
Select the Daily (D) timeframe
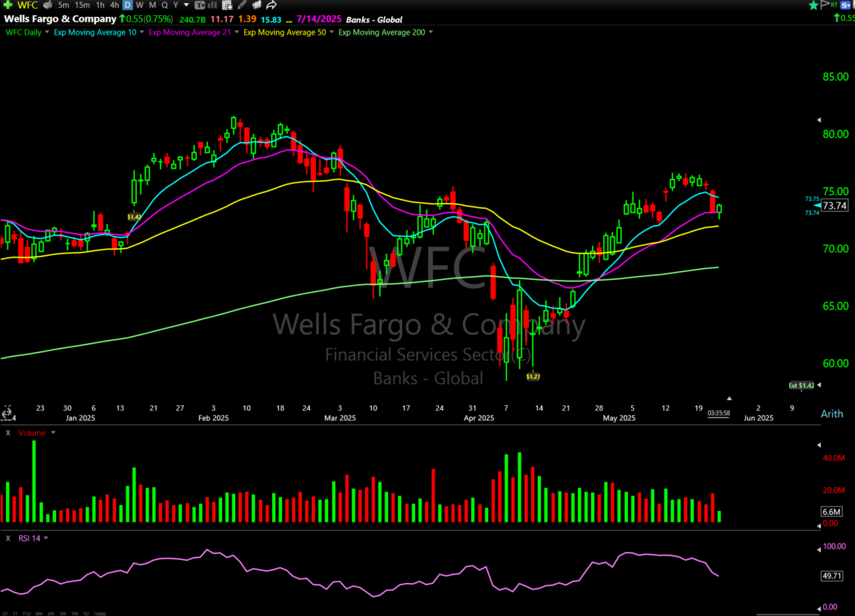point(128,5)
